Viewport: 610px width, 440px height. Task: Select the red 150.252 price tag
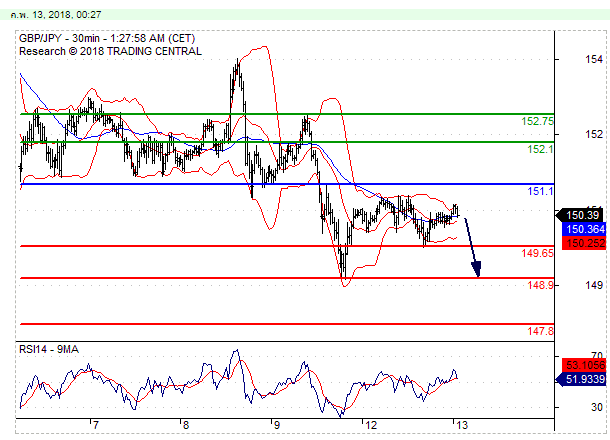[x=582, y=243]
